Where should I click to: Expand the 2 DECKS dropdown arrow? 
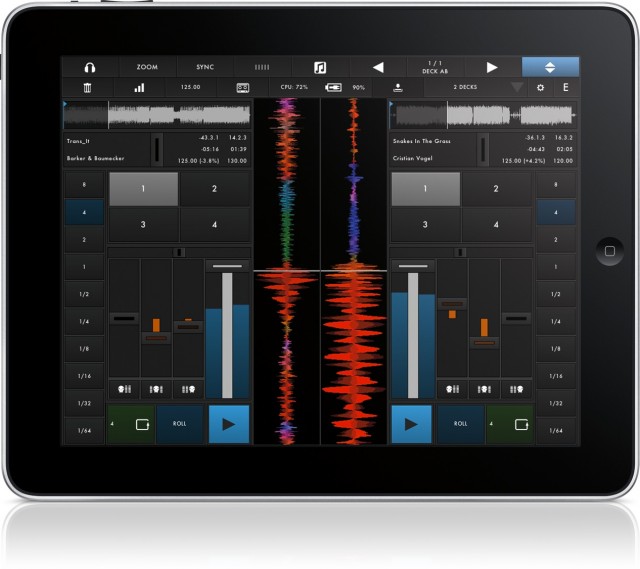point(516,88)
